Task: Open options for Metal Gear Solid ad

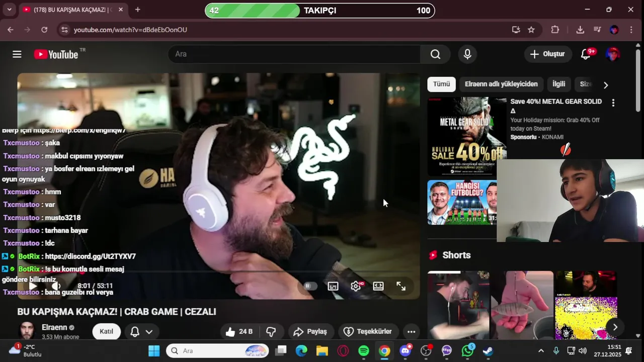Action: pos(613,103)
